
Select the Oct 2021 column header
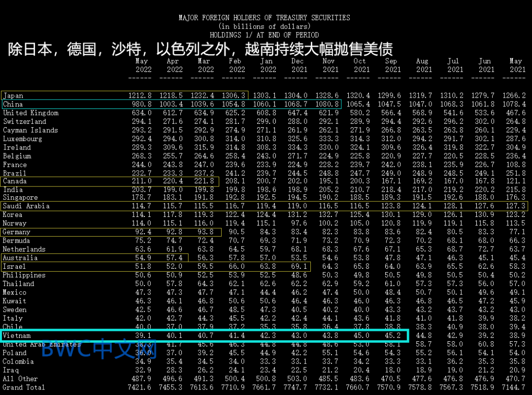(362, 65)
